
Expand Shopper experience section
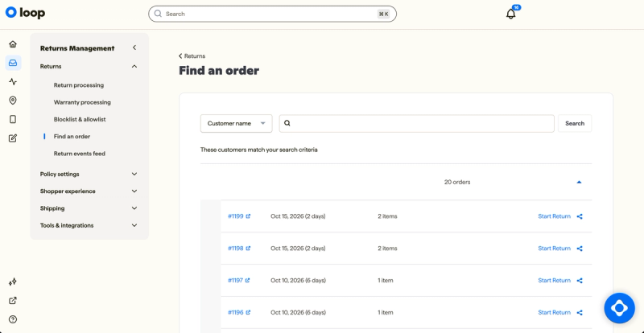(x=134, y=191)
